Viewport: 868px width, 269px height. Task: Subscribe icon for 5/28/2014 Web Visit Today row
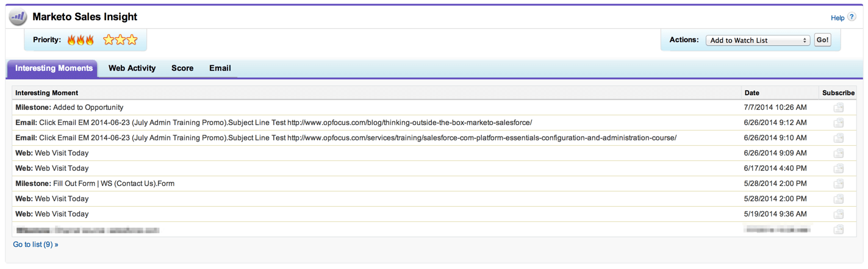click(839, 199)
